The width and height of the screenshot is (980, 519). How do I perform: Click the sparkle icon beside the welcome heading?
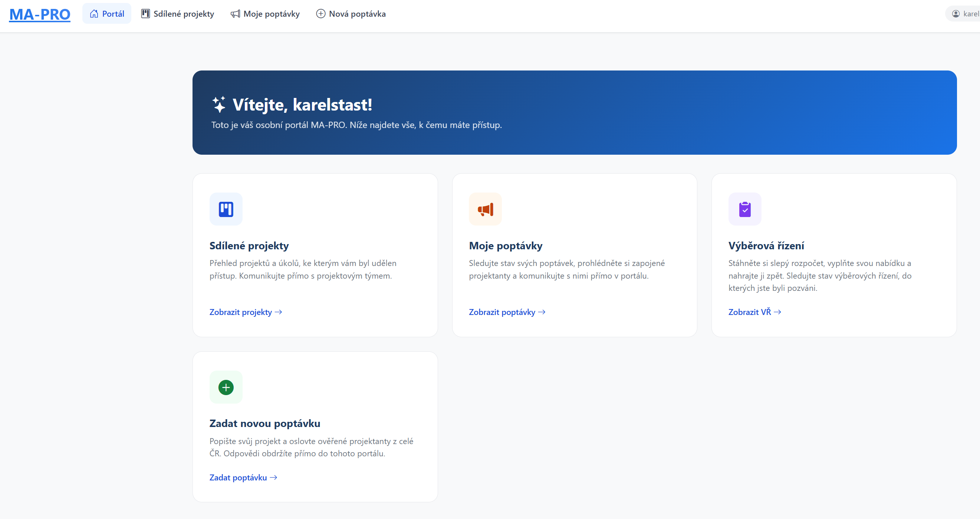point(219,105)
